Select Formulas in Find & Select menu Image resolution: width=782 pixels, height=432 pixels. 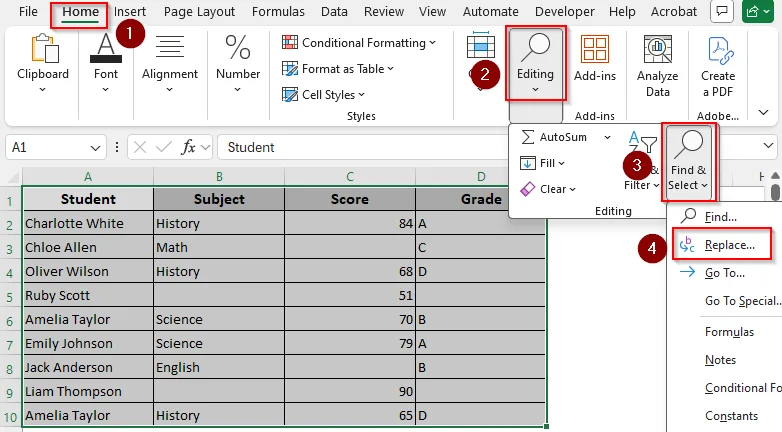point(729,332)
